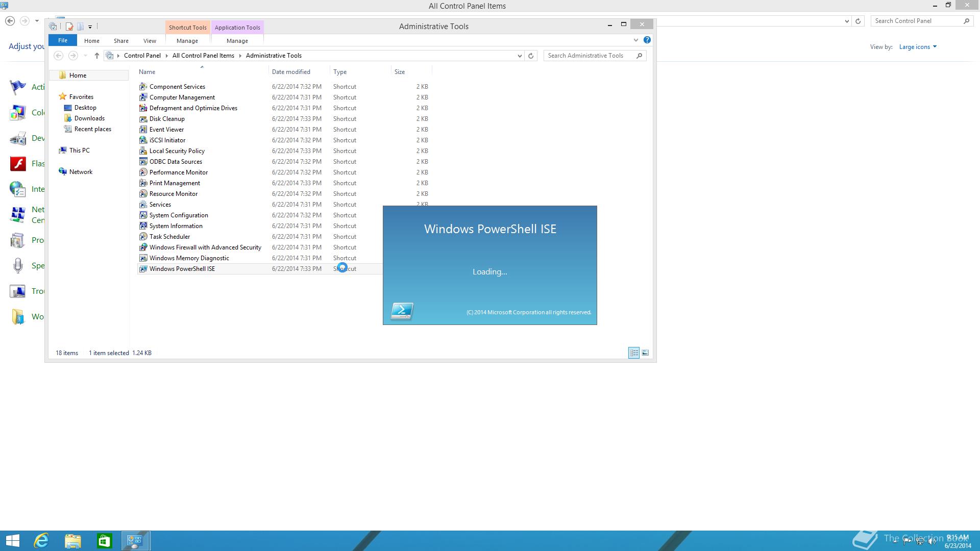Viewport: 980px width, 551px height.
Task: Select the Local Security Policy icon
Action: click(143, 151)
